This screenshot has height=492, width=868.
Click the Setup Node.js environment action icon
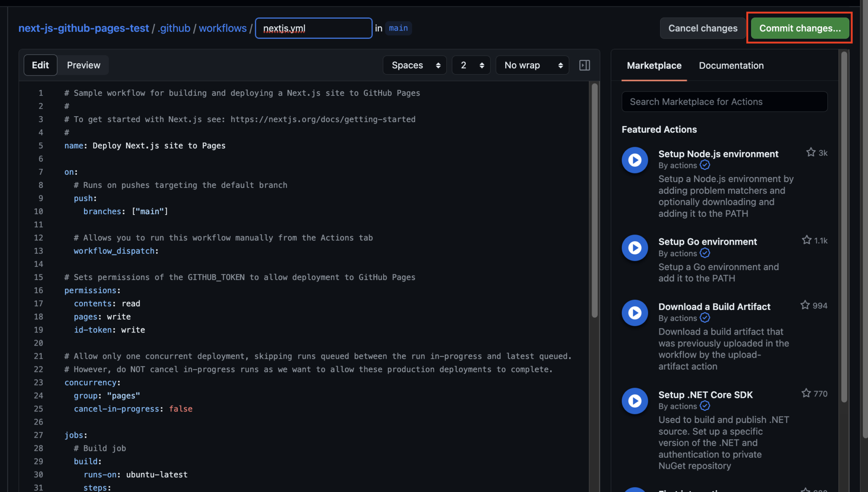[634, 160]
